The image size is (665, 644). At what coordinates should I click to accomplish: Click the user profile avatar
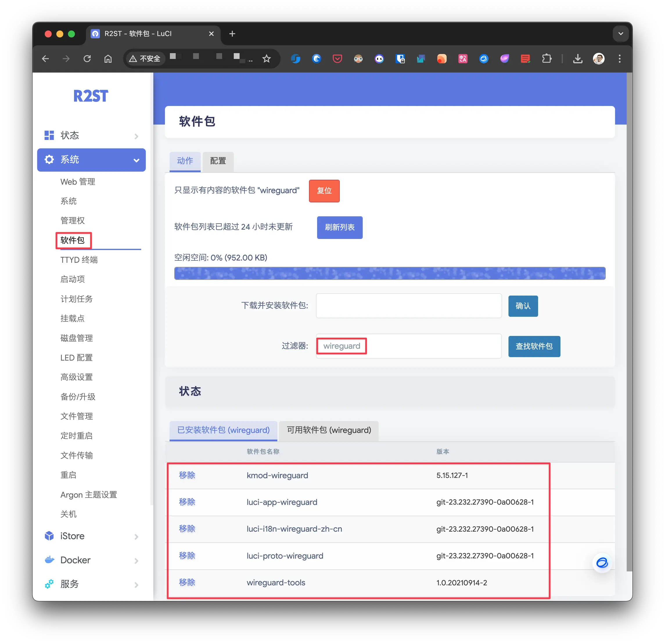click(598, 59)
